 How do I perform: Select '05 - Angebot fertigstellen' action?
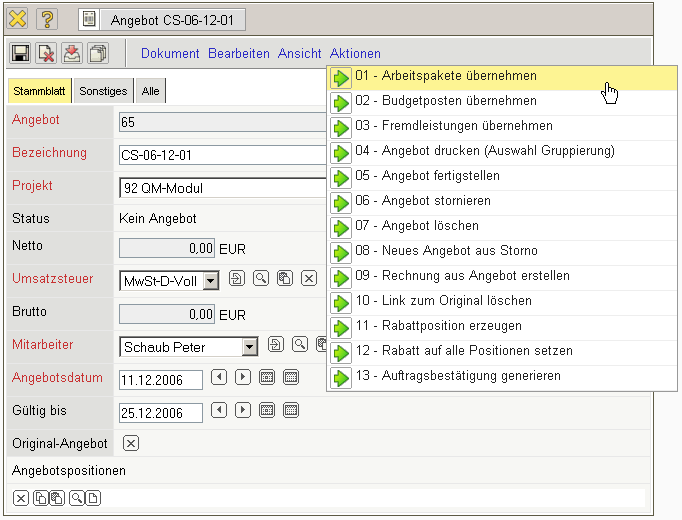point(441,176)
